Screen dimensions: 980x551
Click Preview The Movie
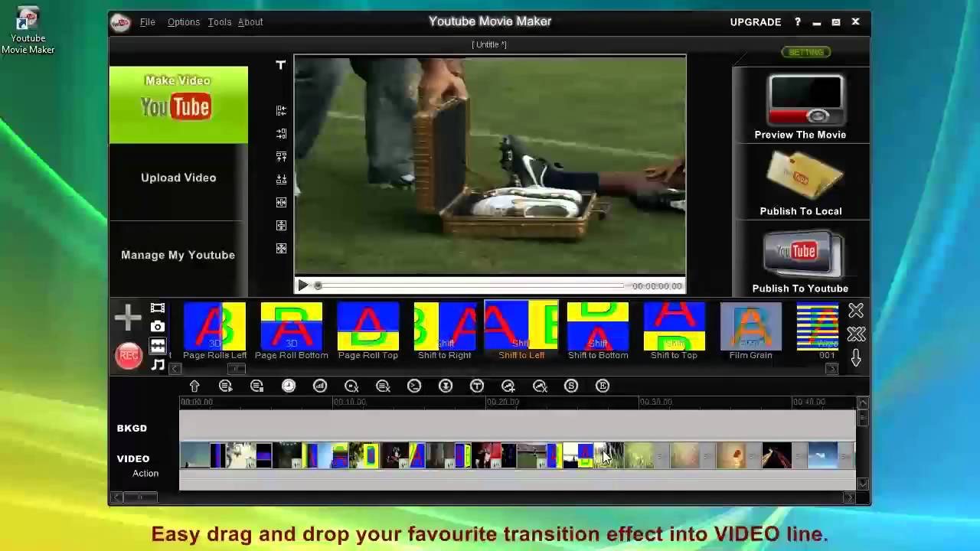801,107
